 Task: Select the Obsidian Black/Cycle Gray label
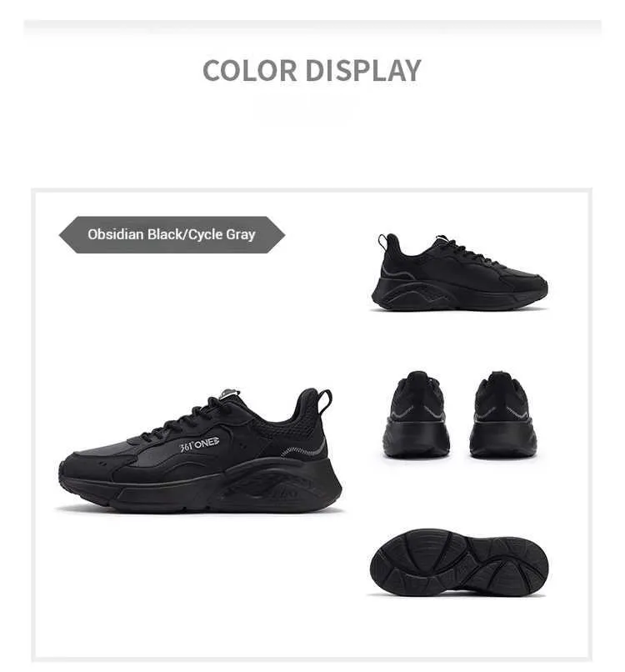click(x=172, y=234)
